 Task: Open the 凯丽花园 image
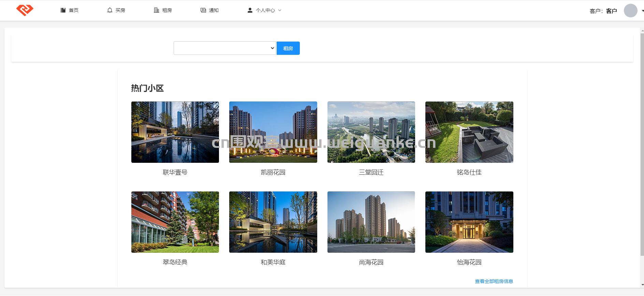273,132
